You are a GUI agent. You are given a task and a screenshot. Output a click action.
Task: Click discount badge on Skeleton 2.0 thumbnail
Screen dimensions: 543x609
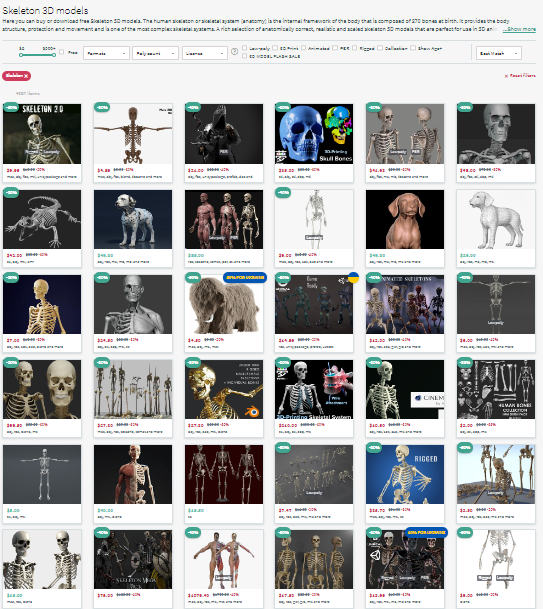tap(11, 108)
